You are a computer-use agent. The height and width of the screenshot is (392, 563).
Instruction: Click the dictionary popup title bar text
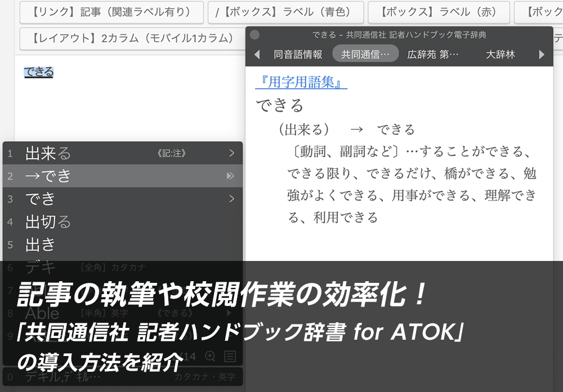point(399,35)
